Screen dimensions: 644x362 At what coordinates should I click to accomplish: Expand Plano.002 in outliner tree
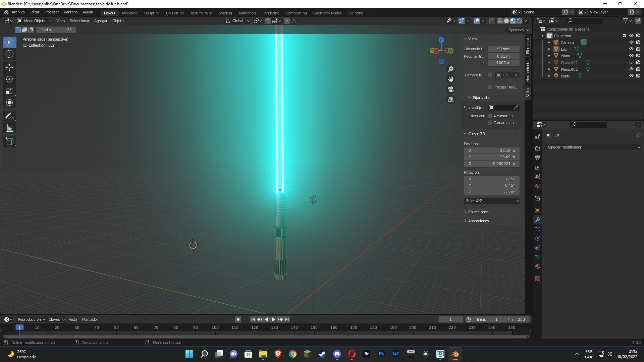coord(549,69)
